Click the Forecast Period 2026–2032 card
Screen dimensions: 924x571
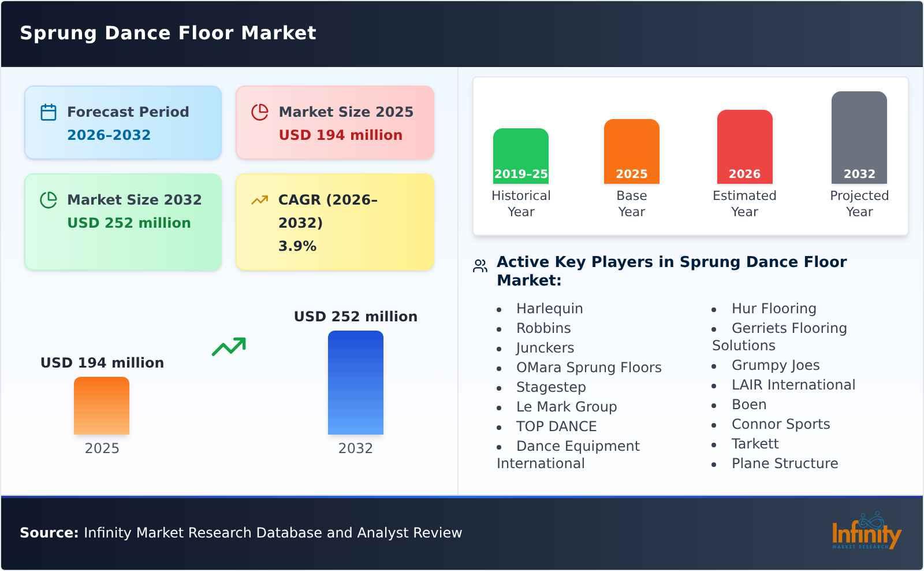[x=122, y=122]
